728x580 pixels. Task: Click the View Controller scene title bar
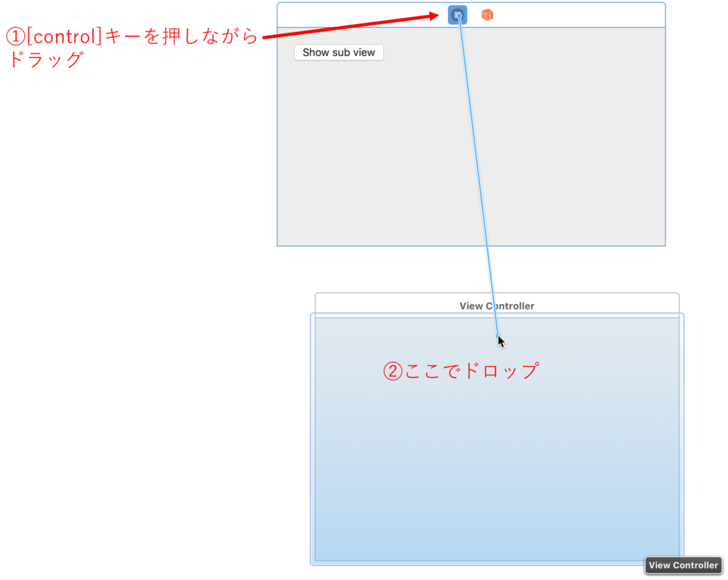(x=496, y=306)
